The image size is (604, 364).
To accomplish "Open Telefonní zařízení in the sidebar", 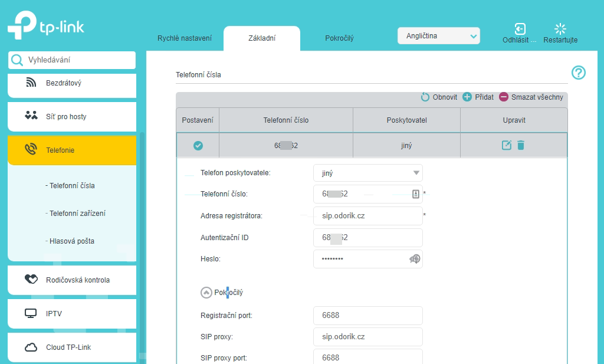I will (x=77, y=214).
